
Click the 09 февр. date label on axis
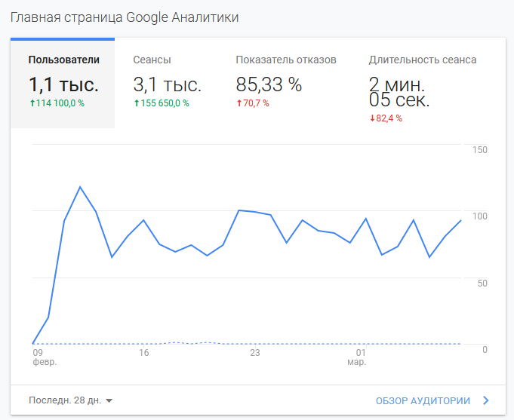point(40,357)
